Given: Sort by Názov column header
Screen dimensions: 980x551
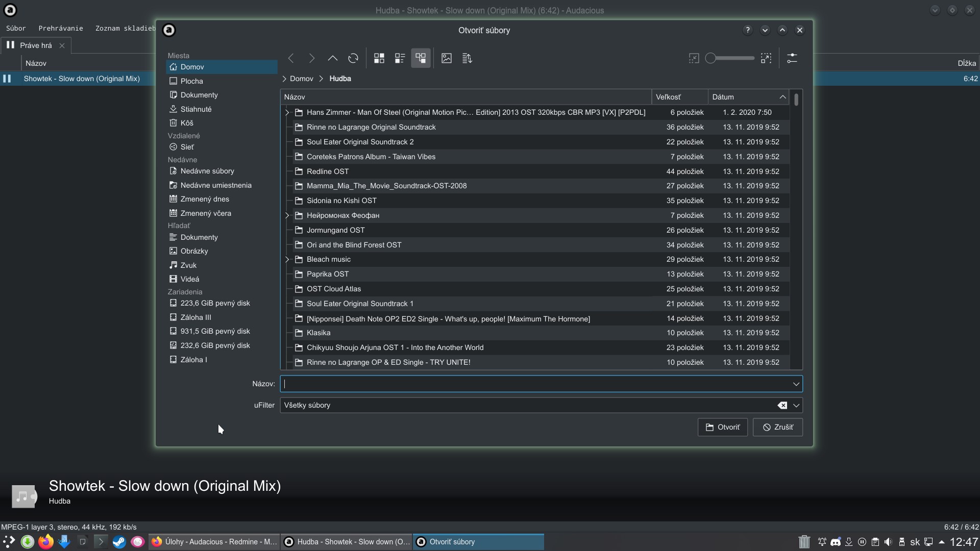Looking at the screenshot, I should click(x=466, y=97).
